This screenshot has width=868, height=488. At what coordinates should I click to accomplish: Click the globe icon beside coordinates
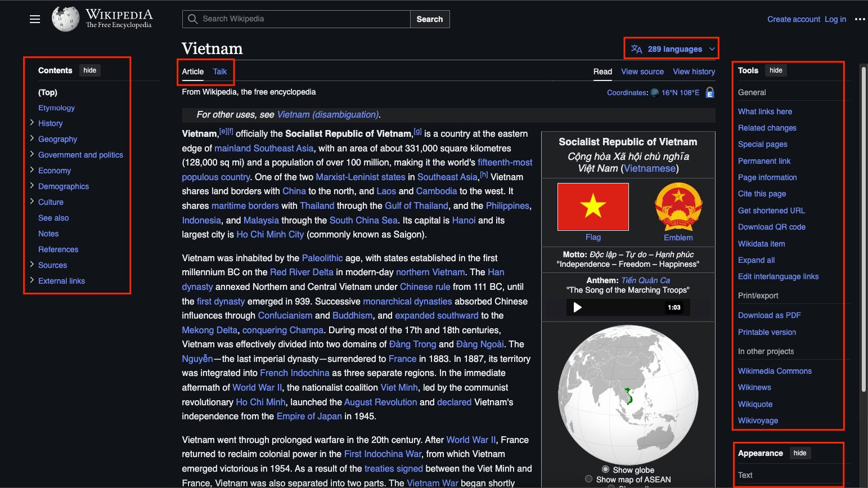point(654,92)
